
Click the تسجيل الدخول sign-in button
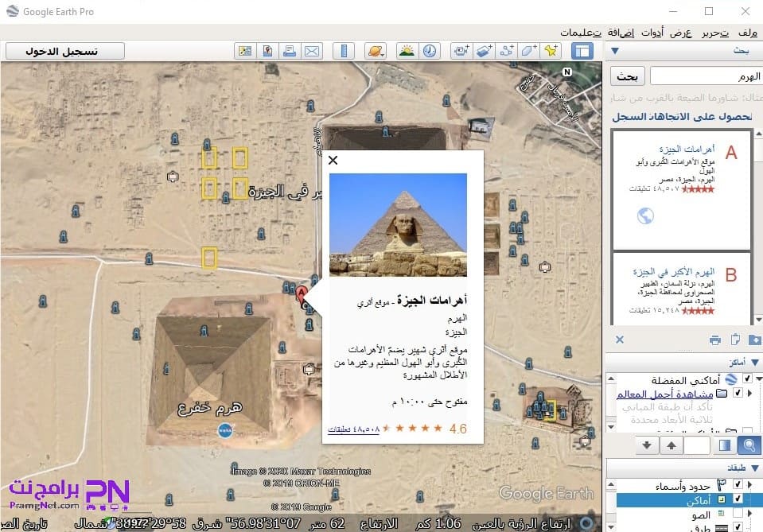tap(65, 51)
